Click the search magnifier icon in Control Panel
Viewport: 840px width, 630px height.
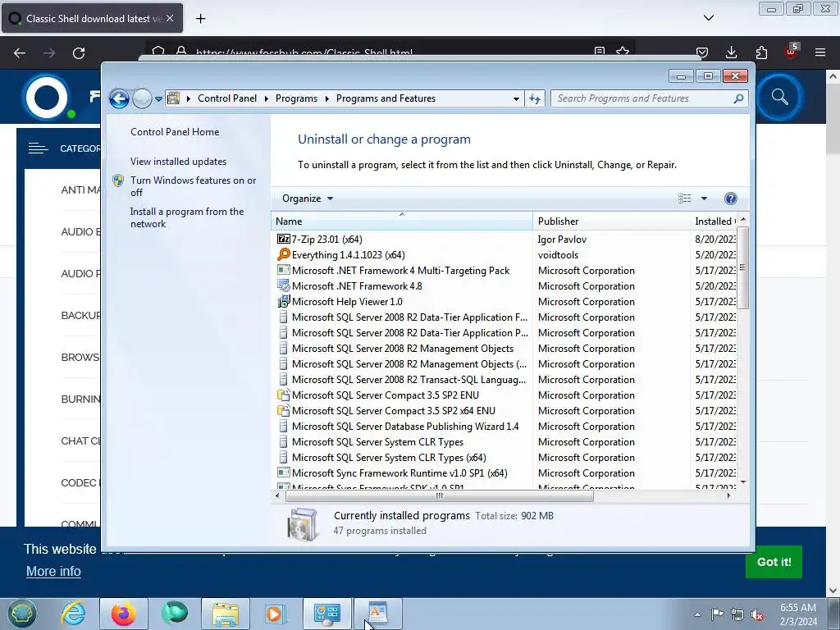[x=738, y=98]
